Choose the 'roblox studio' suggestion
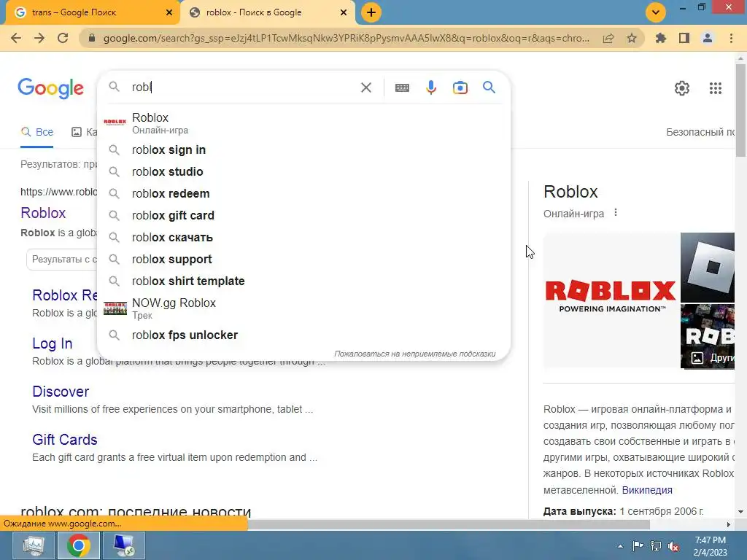The image size is (747, 560). coord(304,172)
